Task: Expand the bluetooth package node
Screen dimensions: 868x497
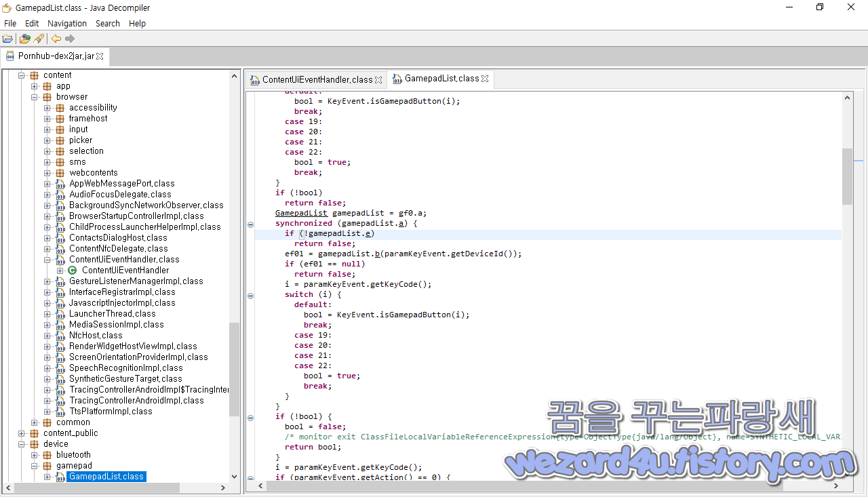Action: [x=35, y=455]
